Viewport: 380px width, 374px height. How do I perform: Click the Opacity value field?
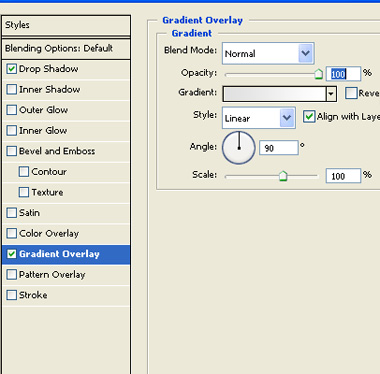click(x=343, y=74)
